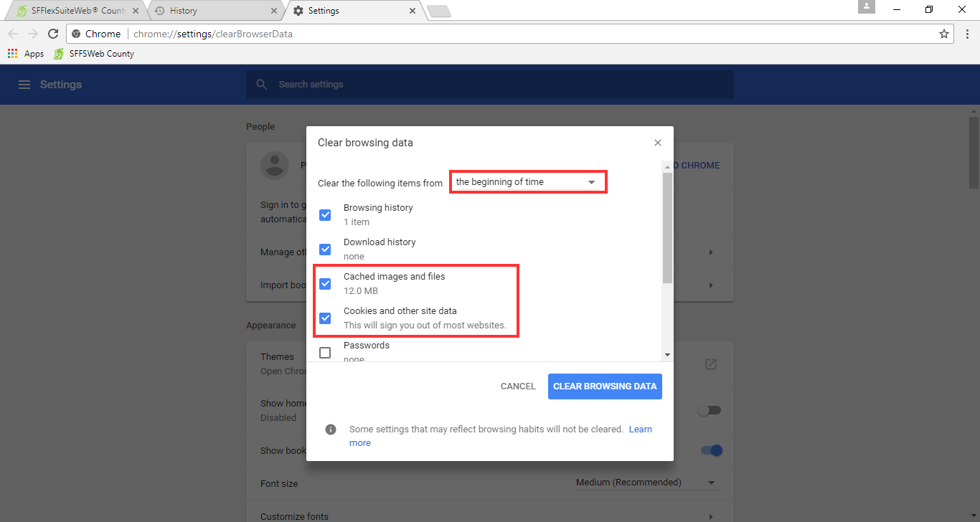The height and width of the screenshot is (522, 980).
Task: Expand the Customize fonts row arrow
Action: [711, 516]
